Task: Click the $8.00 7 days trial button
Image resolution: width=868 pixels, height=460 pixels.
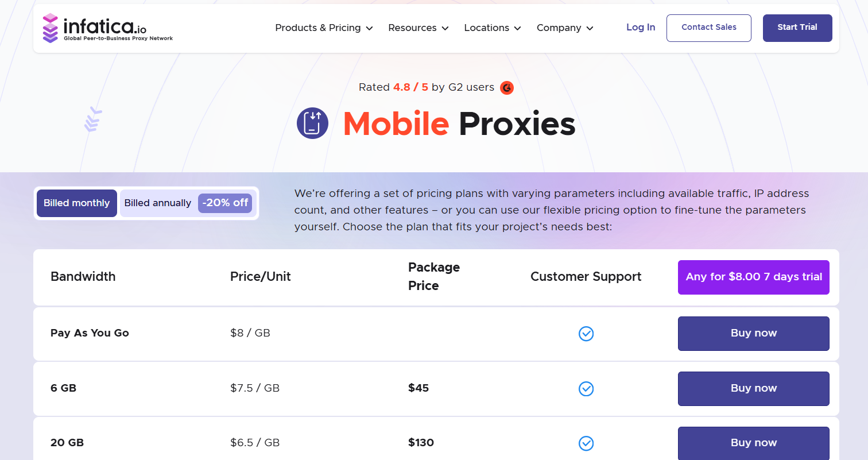Action: coord(753,277)
